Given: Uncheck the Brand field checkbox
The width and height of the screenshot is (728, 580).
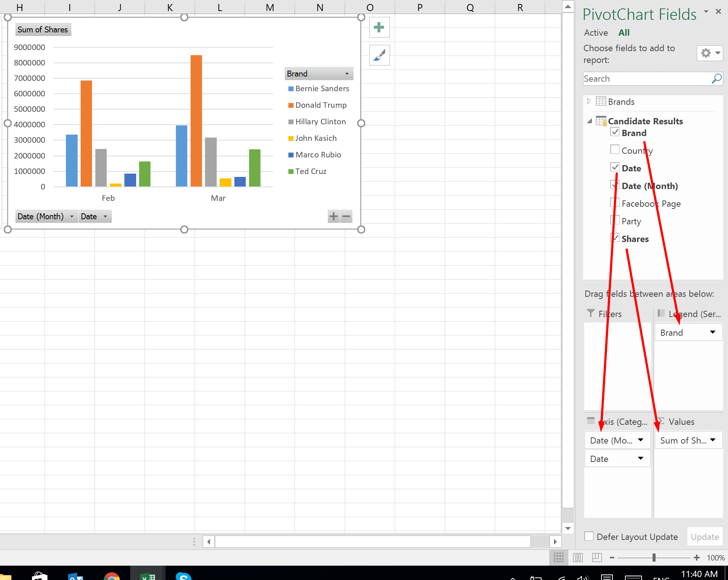Looking at the screenshot, I should [615, 132].
